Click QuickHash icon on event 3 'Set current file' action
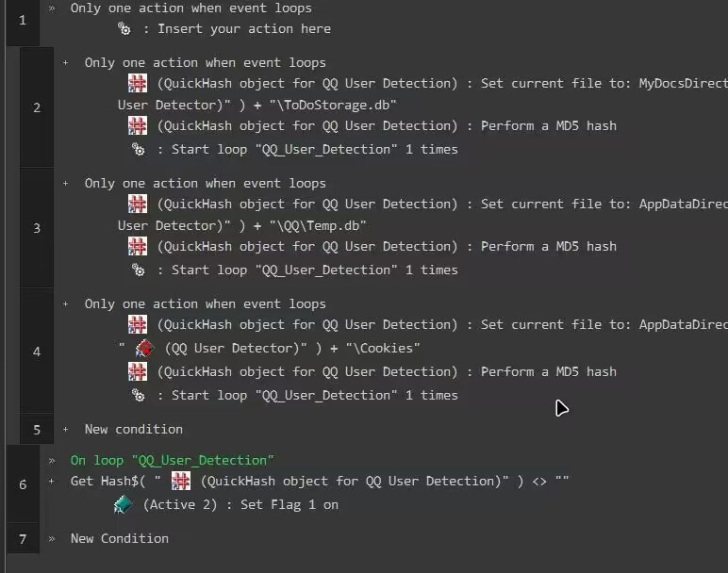This screenshot has width=728, height=573. 138,203
